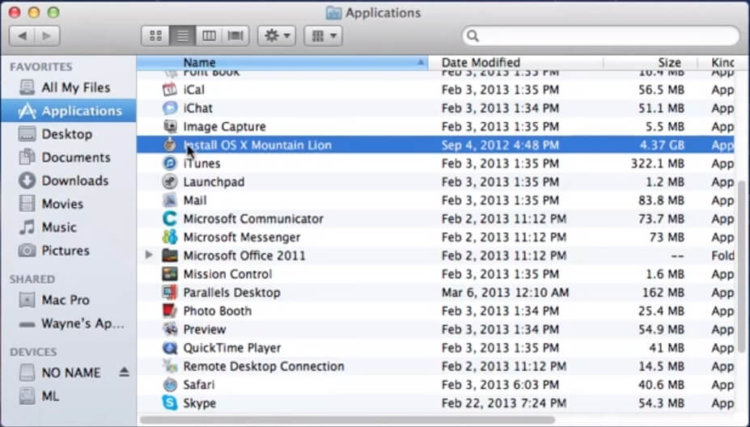Click the Preview app icon
The height and width of the screenshot is (427, 750).
click(170, 329)
